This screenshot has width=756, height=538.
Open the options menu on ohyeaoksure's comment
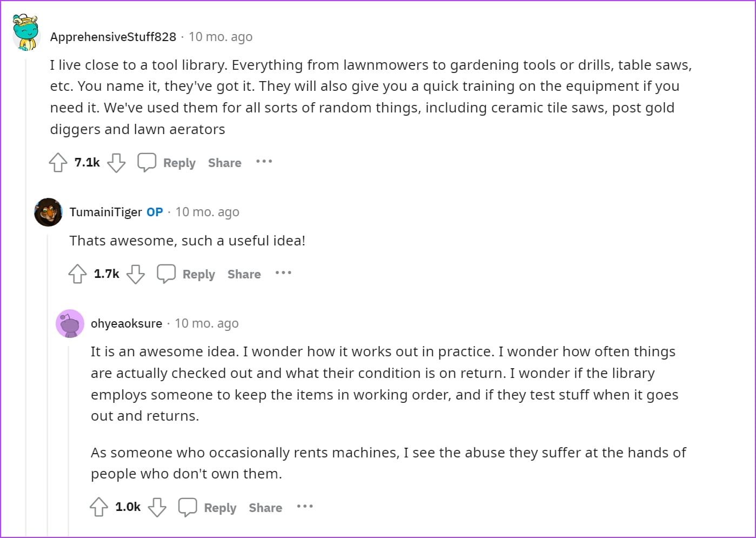(x=305, y=507)
